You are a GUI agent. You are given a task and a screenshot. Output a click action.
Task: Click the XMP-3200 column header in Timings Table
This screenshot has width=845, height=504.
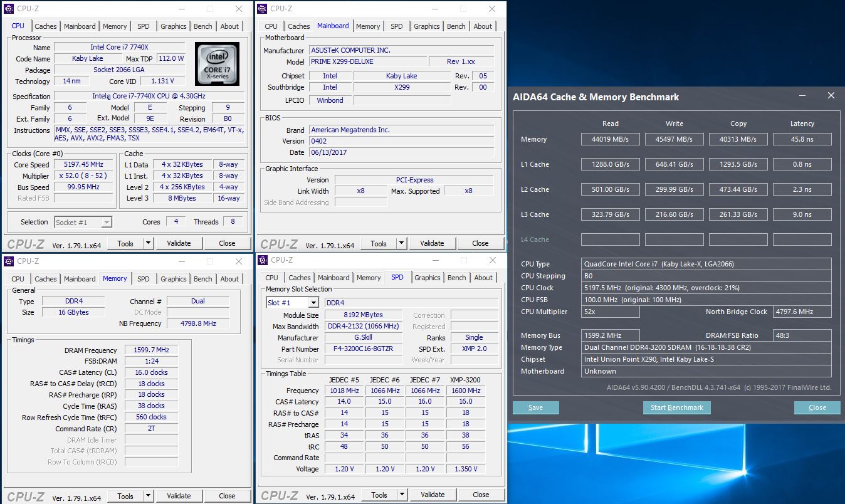point(465,379)
